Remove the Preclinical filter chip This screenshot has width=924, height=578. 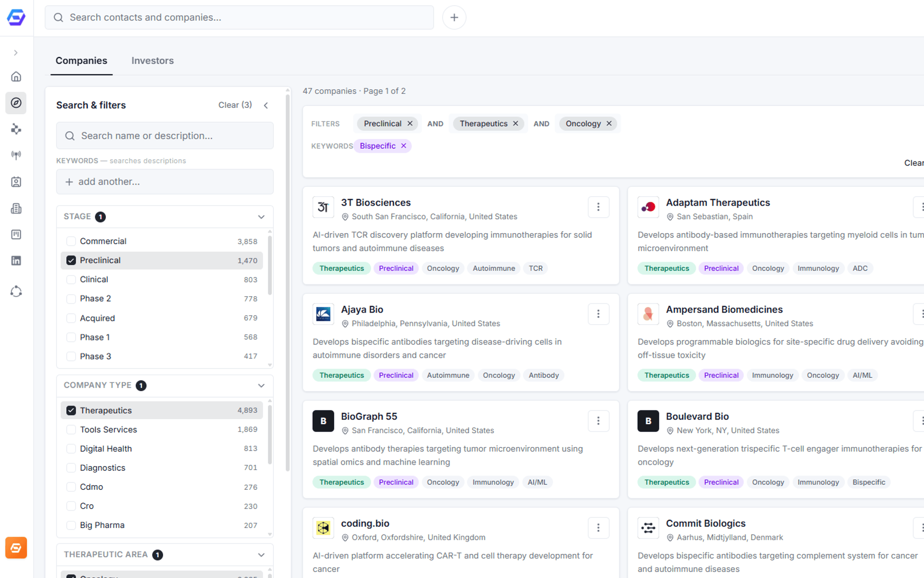point(410,124)
